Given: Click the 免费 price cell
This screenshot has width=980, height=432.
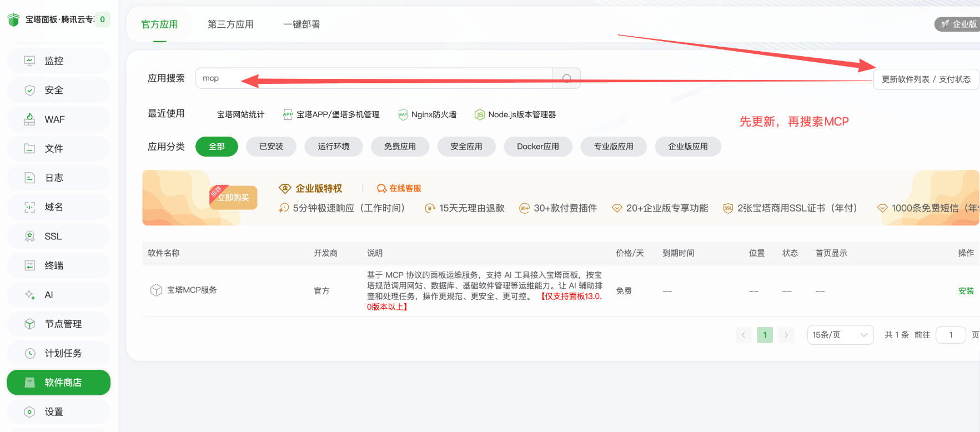Looking at the screenshot, I should pyautogui.click(x=624, y=291).
